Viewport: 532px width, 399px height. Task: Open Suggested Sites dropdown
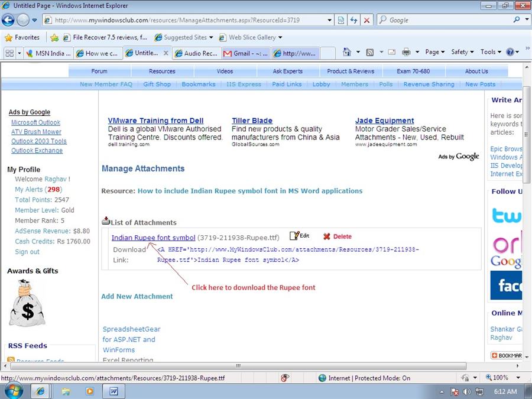[184, 37]
